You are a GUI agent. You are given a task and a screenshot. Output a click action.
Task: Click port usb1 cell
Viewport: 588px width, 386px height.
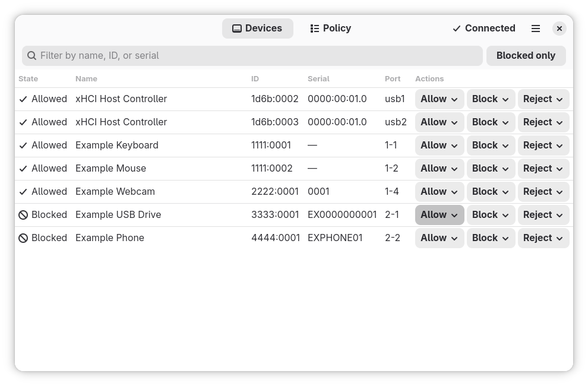[395, 99]
